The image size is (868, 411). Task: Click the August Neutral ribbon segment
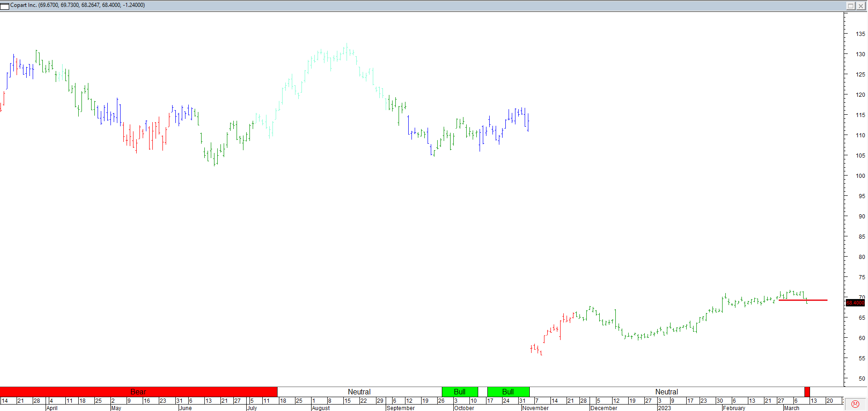click(x=359, y=392)
